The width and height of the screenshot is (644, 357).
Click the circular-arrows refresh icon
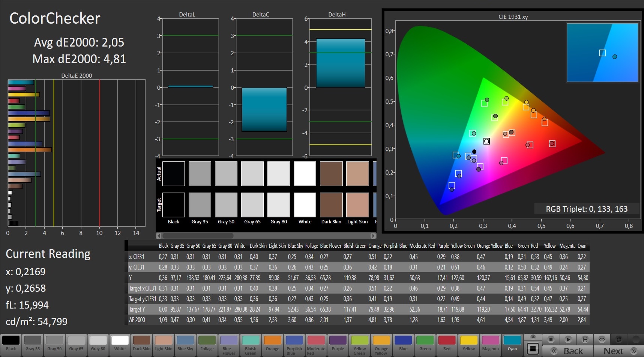click(x=618, y=339)
